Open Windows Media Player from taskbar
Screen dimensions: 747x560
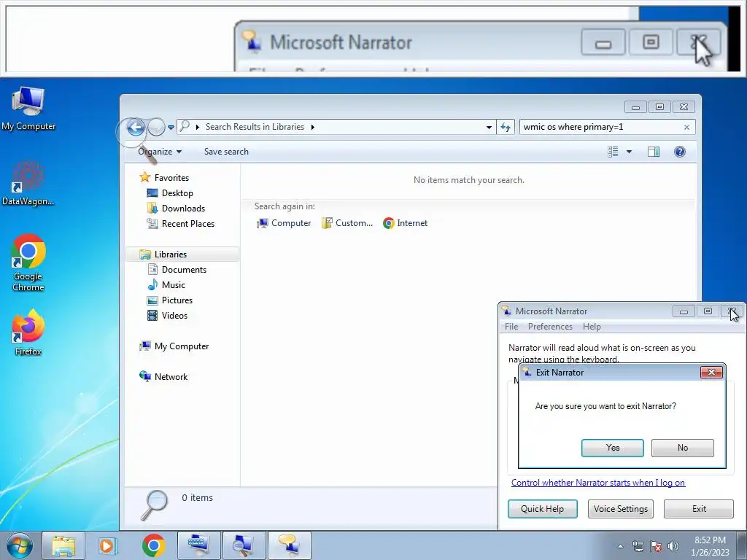point(108,545)
